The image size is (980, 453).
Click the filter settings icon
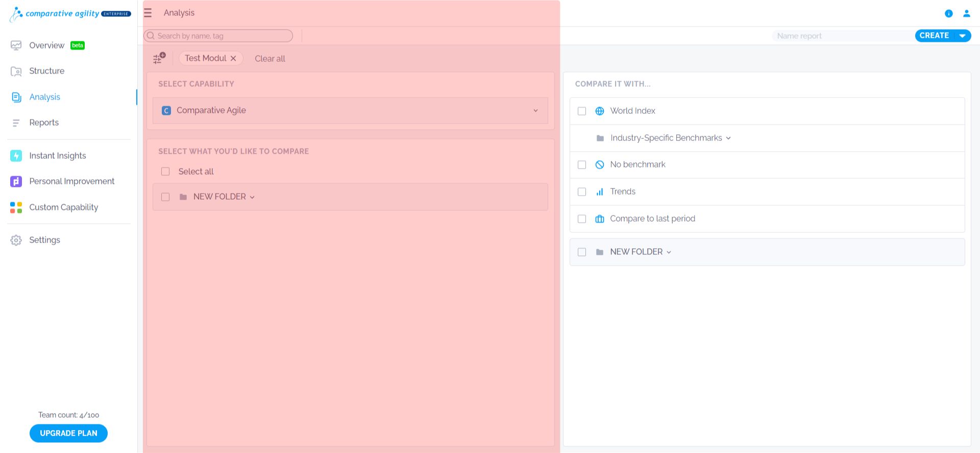tap(159, 58)
